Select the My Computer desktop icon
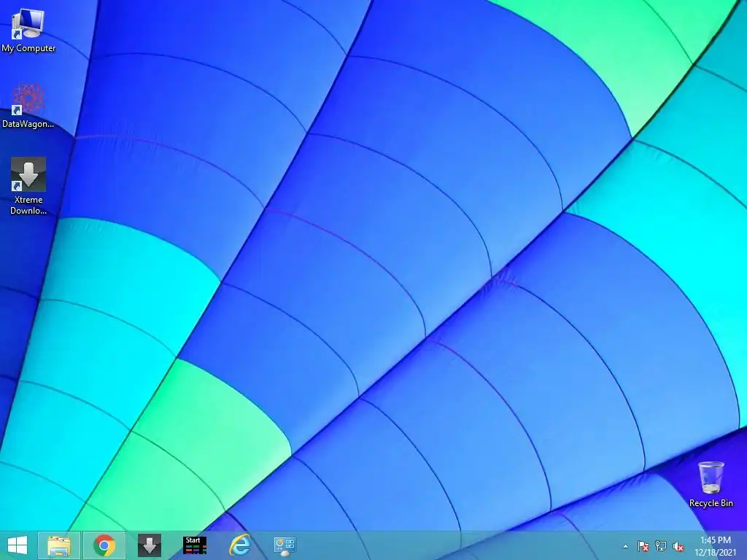 [28, 31]
